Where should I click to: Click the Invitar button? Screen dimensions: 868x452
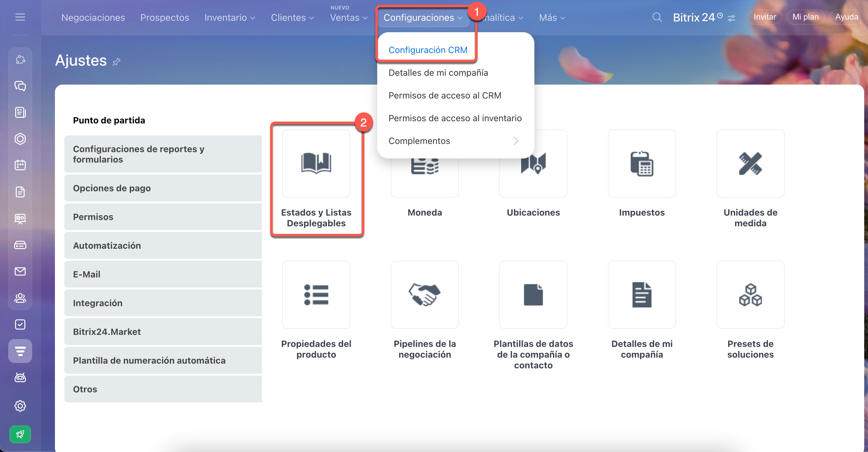click(764, 17)
